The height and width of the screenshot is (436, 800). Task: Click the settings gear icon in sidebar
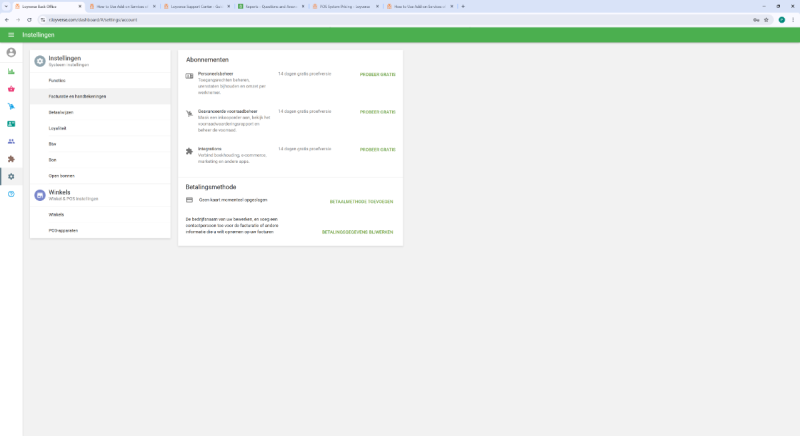11,176
